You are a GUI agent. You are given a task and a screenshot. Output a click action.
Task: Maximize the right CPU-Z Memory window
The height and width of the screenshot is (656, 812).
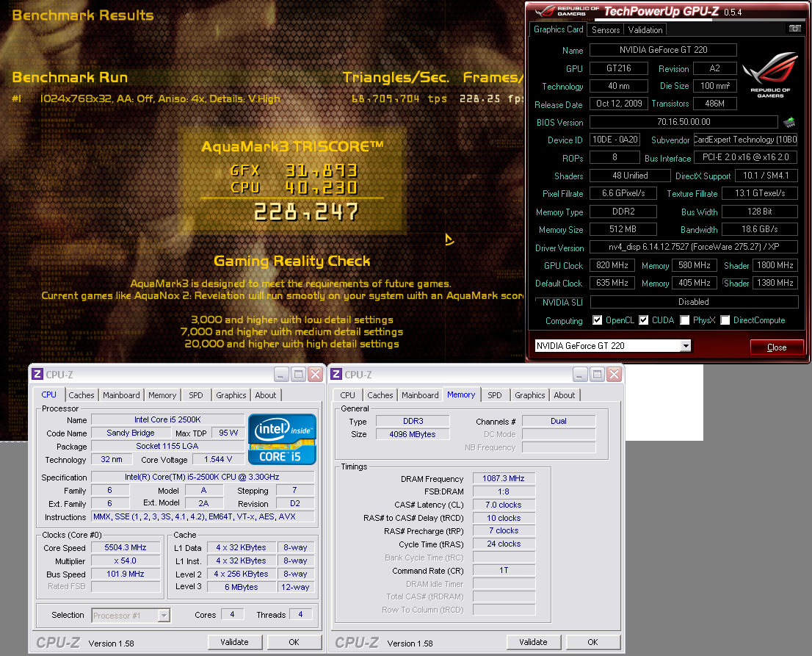pyautogui.click(x=597, y=374)
